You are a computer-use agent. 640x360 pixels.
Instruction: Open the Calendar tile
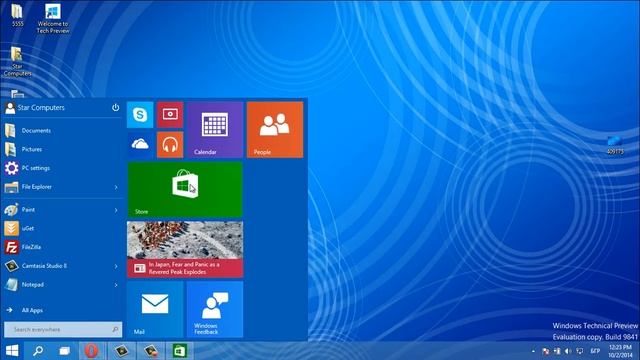pyautogui.click(x=215, y=130)
